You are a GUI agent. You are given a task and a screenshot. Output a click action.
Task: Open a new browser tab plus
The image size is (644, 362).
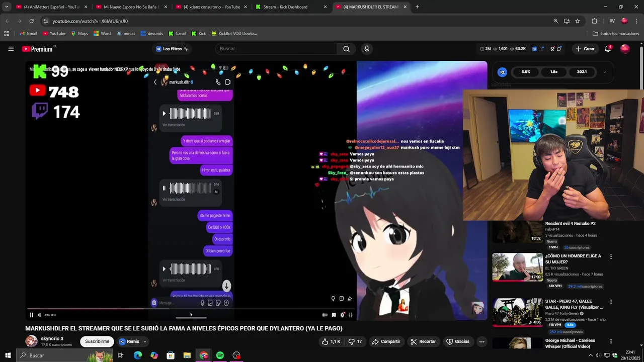417,7
